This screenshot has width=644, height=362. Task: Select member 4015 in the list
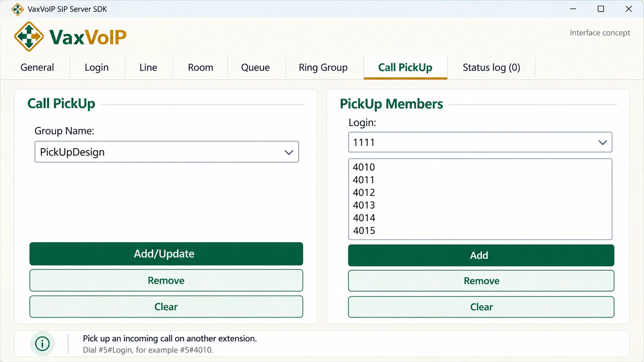click(480, 231)
